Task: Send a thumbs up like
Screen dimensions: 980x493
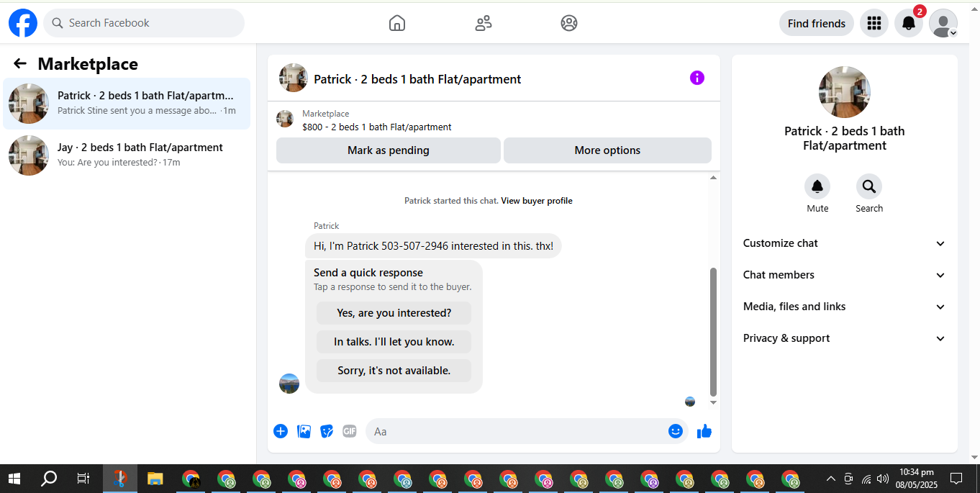Action: (704, 431)
